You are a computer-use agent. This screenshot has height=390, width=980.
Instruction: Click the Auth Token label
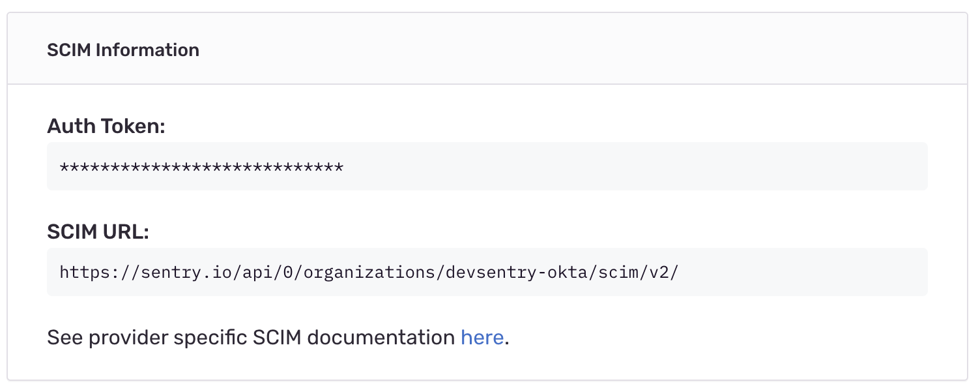click(x=106, y=126)
